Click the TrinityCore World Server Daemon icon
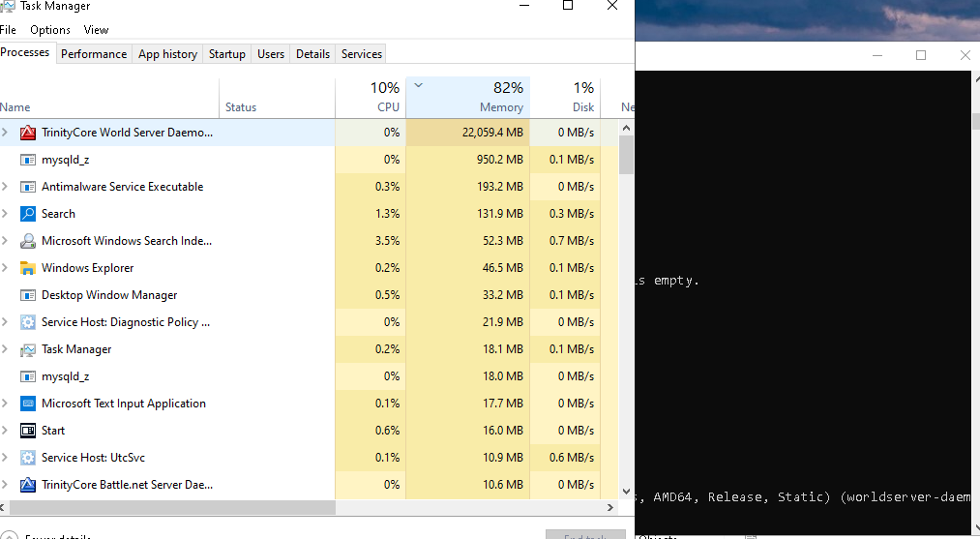Image resolution: width=980 pixels, height=539 pixels. [x=27, y=133]
